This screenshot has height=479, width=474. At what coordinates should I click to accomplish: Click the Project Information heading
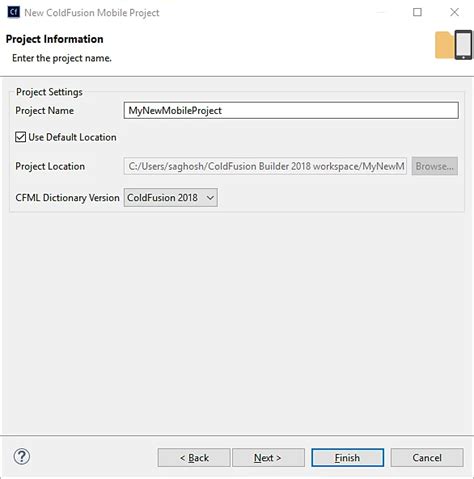[x=55, y=39]
